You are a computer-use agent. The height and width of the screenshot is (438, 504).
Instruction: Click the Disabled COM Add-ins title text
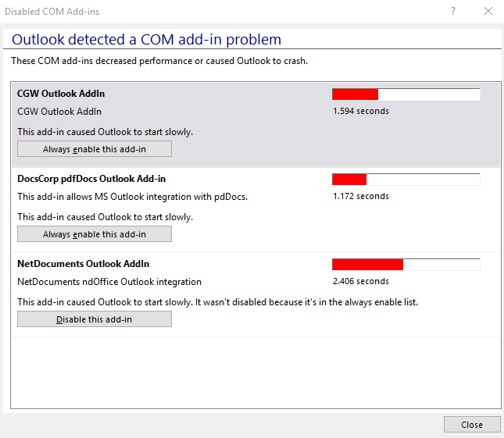point(52,12)
